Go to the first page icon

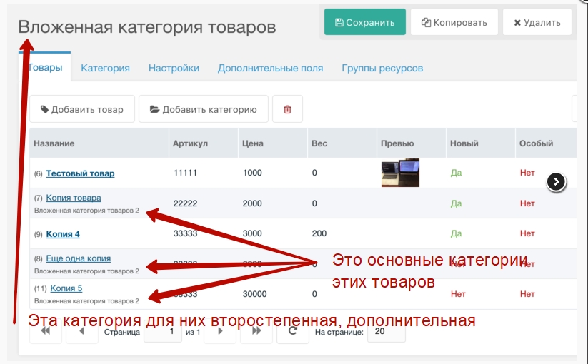pos(45,333)
